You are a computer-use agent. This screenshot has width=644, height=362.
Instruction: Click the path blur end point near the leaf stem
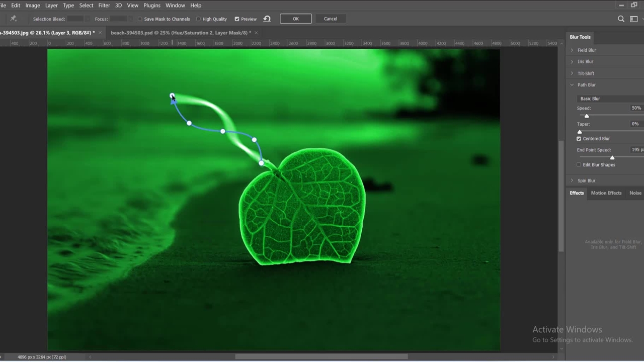(x=261, y=162)
